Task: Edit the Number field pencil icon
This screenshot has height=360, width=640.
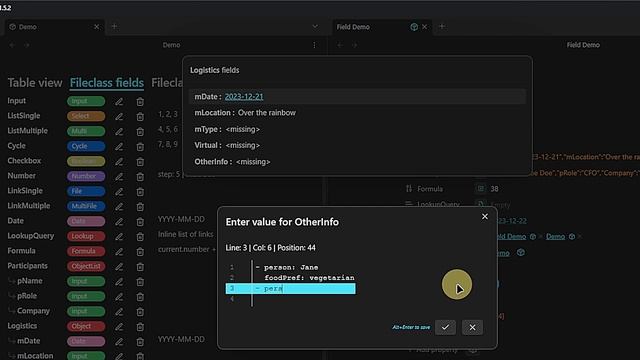Action: click(119, 177)
